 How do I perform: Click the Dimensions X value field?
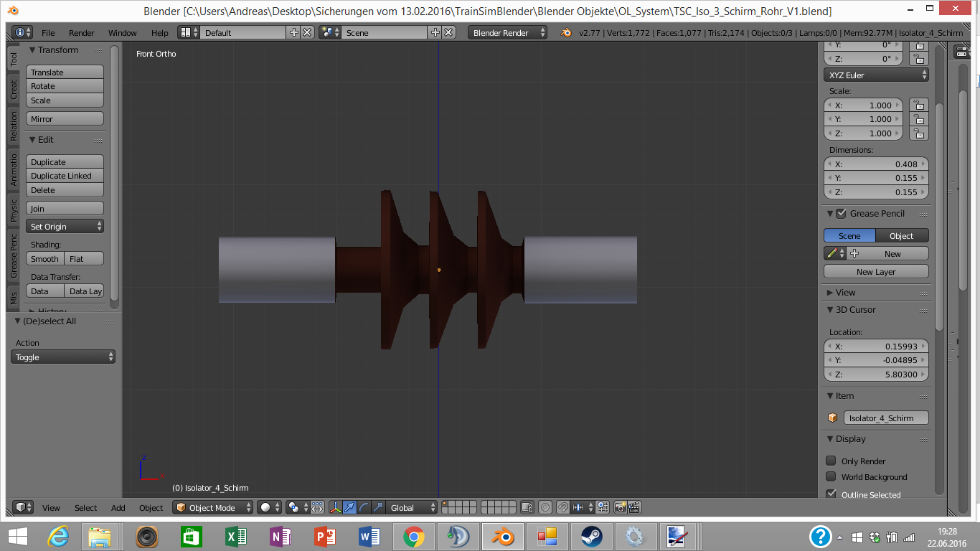tap(876, 164)
